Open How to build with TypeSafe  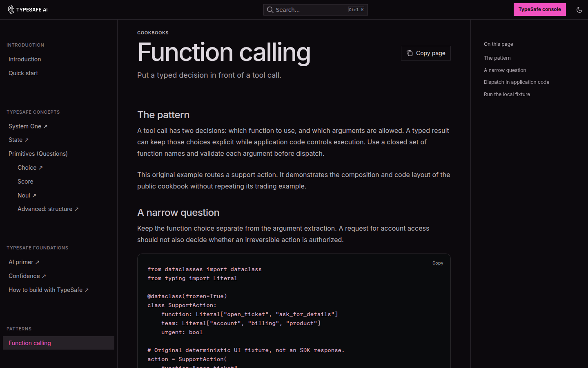coord(49,290)
